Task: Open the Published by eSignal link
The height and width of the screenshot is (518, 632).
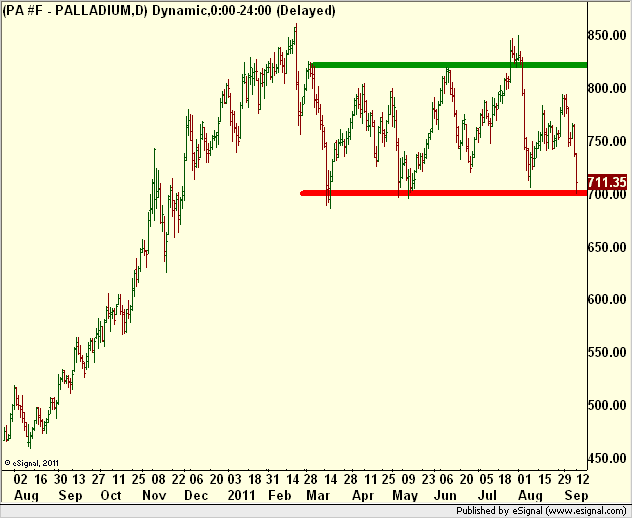Action: click(x=541, y=511)
